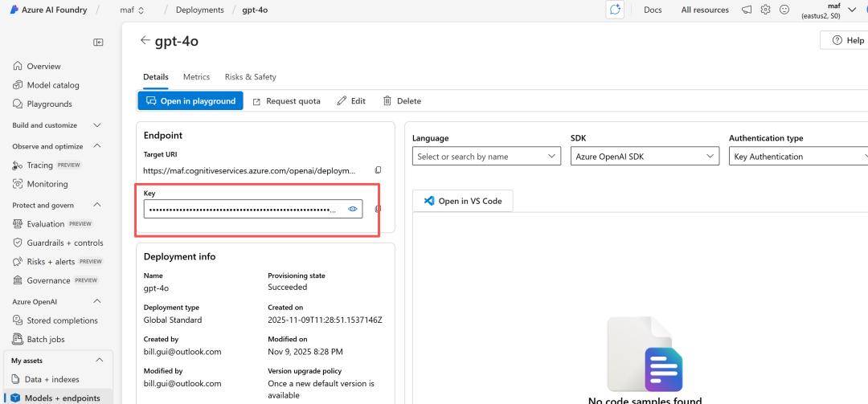This screenshot has width=868, height=404.
Task: Click the 'Global Standard' deployment type value
Action: pos(173,320)
